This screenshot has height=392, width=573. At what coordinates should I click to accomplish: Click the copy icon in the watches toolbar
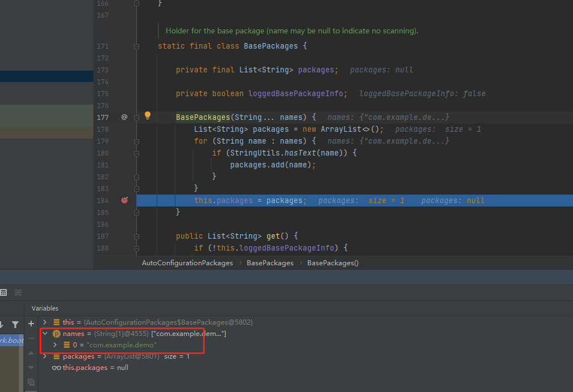pyautogui.click(x=31, y=382)
